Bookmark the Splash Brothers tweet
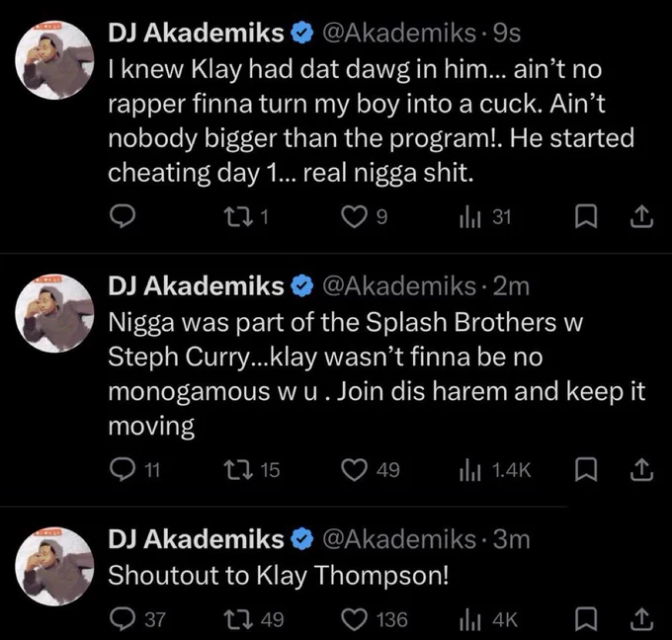This screenshot has height=640, width=672. 585,470
